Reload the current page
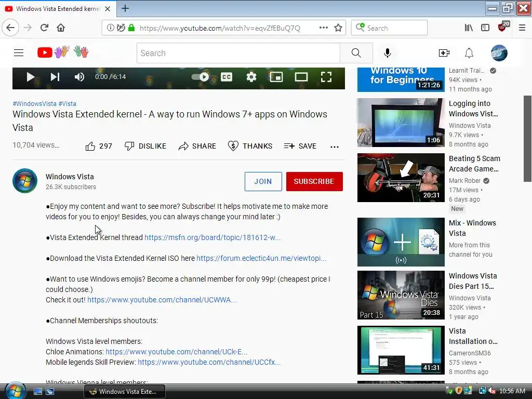Viewport: 532px width, 399px height. [45, 28]
